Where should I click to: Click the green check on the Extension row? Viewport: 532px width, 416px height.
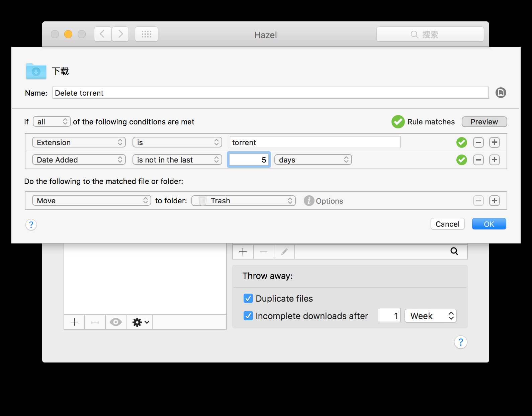pos(462,142)
